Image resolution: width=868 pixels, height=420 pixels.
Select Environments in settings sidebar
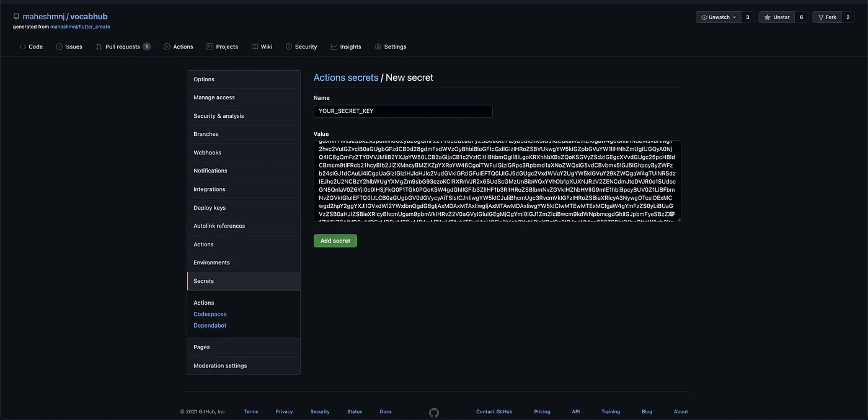point(244,262)
